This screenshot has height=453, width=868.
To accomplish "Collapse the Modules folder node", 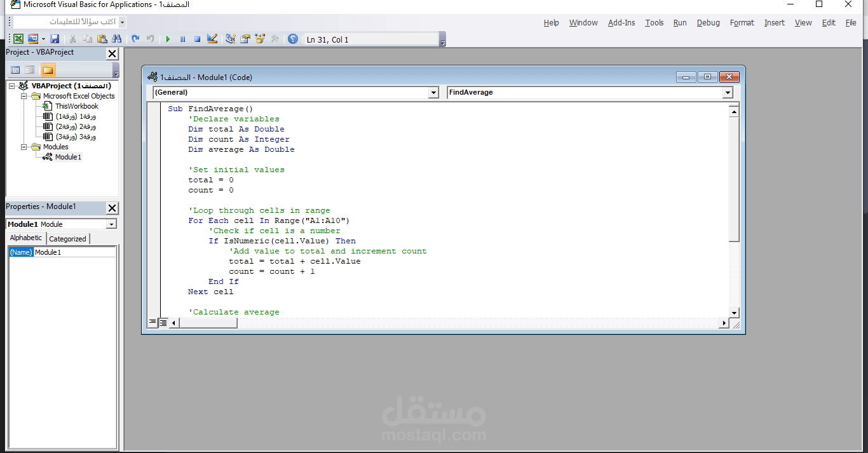I will [x=24, y=147].
